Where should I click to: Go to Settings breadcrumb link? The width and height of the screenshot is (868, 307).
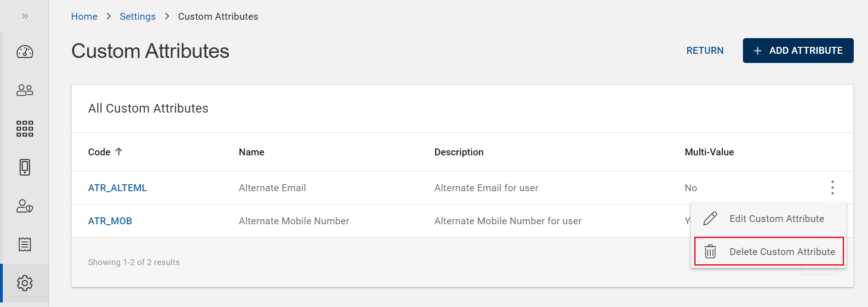tap(137, 17)
